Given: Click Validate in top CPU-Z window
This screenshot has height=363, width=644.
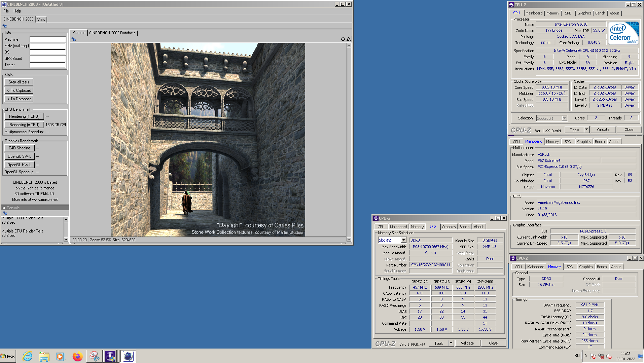Looking at the screenshot, I should [x=603, y=130].
